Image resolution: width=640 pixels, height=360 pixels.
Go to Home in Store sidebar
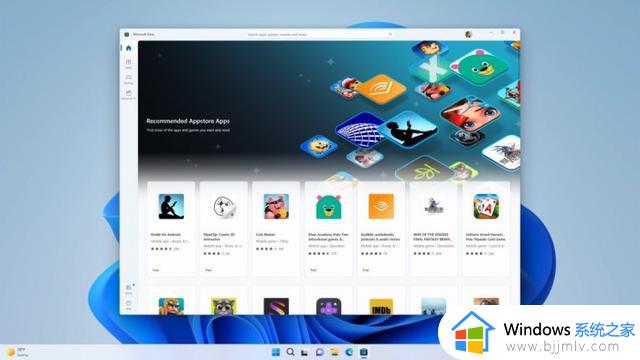coord(129,48)
